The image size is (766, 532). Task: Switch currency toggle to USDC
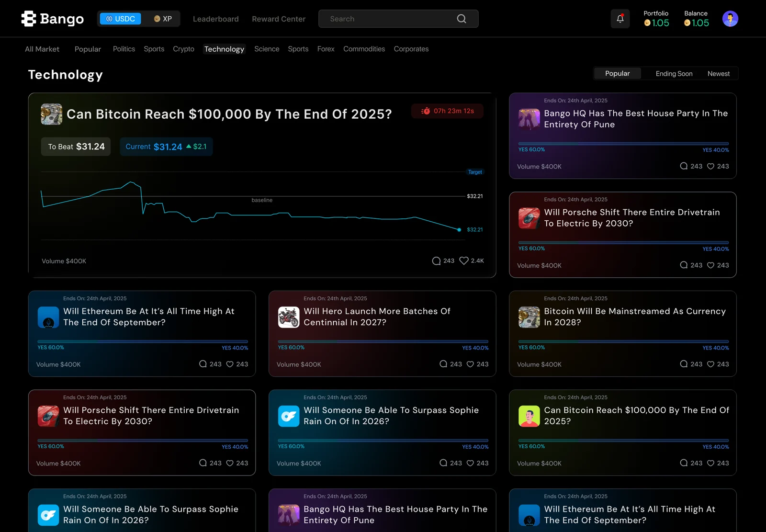(x=121, y=19)
